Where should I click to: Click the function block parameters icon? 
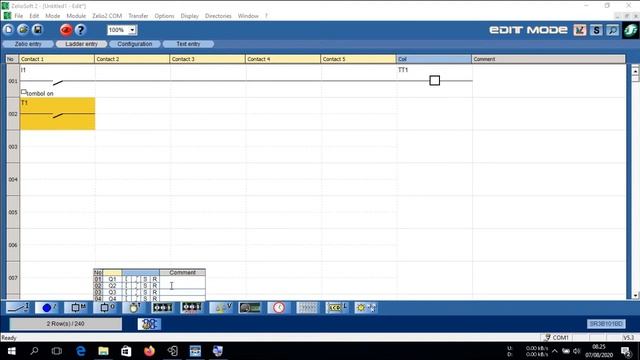point(149,324)
